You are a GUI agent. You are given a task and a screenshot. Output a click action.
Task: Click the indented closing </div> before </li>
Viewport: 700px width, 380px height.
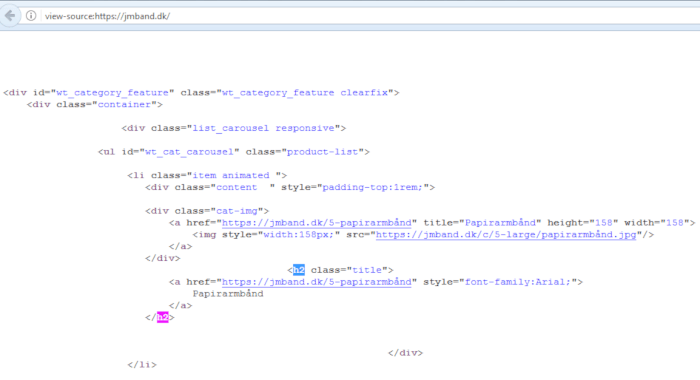point(405,353)
